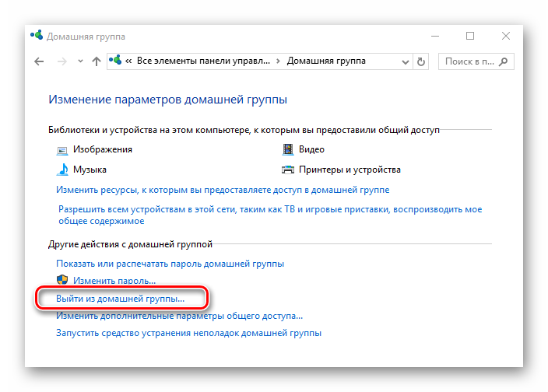The width and height of the screenshot is (548, 392).
Task: Open the 'Изменить пароль...' link
Action: (x=114, y=281)
